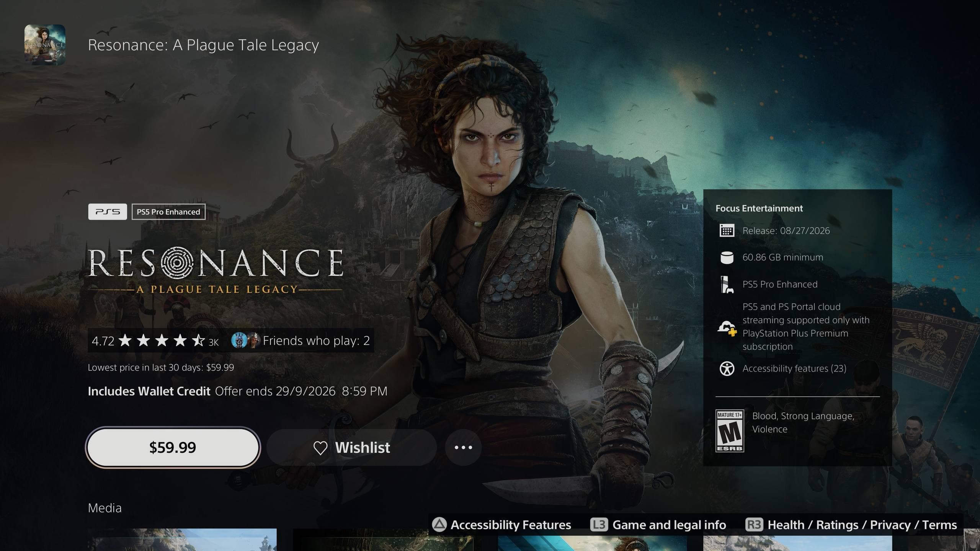Click the L3 button icon

point(599,525)
